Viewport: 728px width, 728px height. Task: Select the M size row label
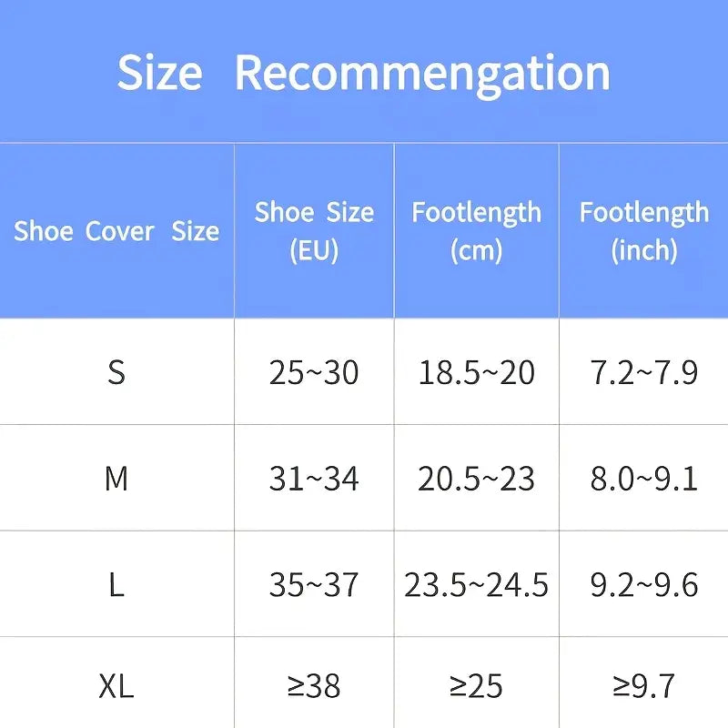pos(116,479)
